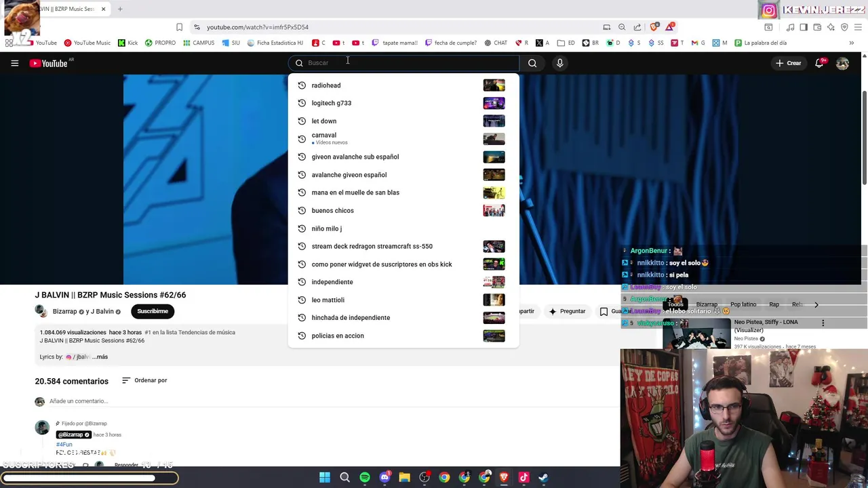Open options for Neo Pistea LONA video
This screenshot has width=868, height=488.
click(x=823, y=323)
